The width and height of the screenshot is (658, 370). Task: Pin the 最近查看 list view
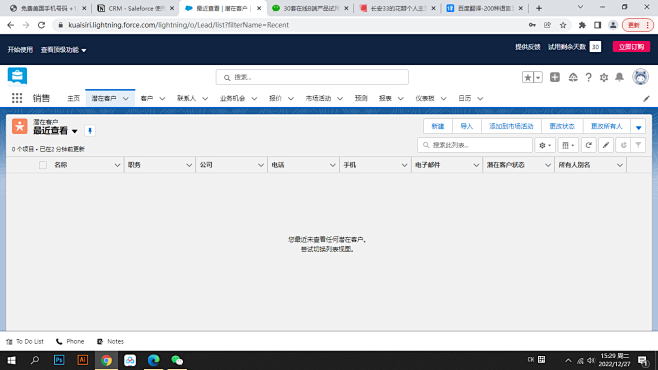pyautogui.click(x=90, y=131)
